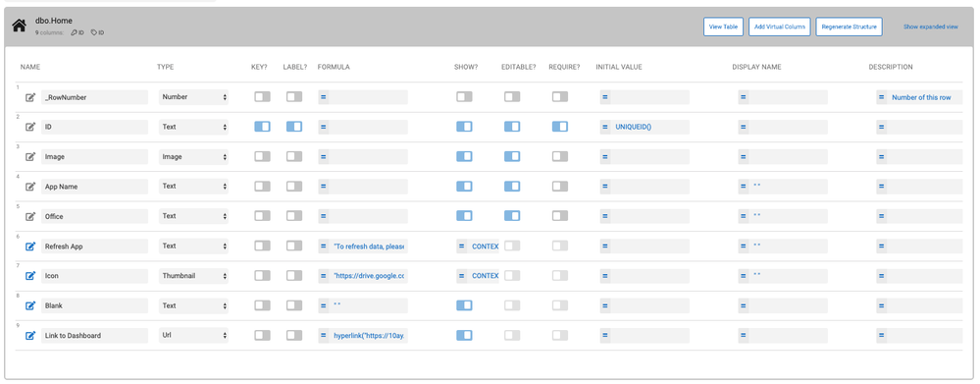Click UNIQUEID() initial value expression

(633, 127)
